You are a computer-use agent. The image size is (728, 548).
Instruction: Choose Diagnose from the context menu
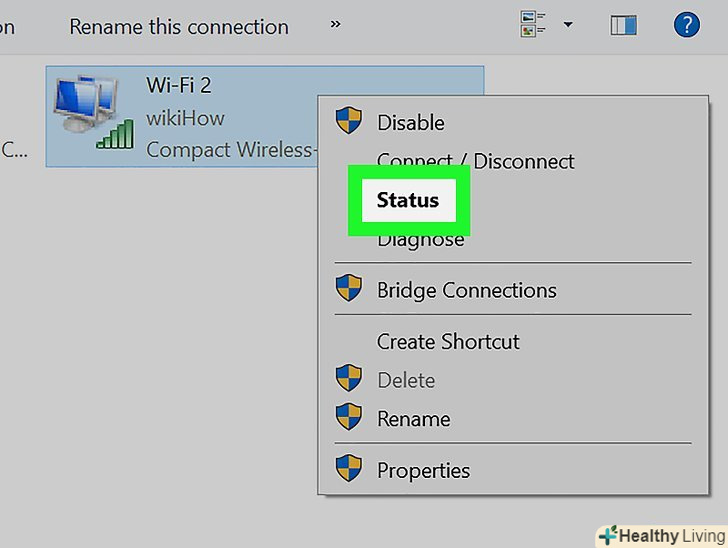pyautogui.click(x=420, y=240)
